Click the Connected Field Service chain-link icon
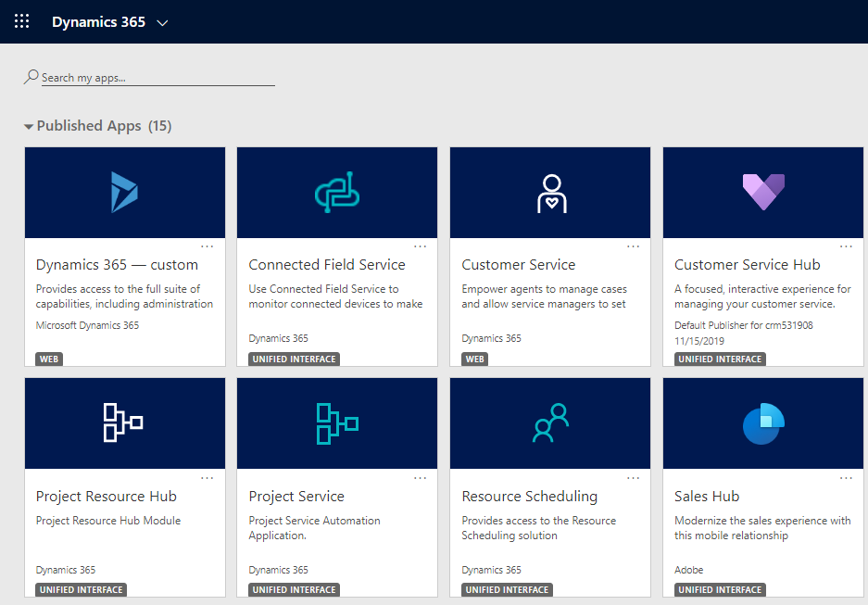Viewport: 868px width, 605px height. click(336, 191)
